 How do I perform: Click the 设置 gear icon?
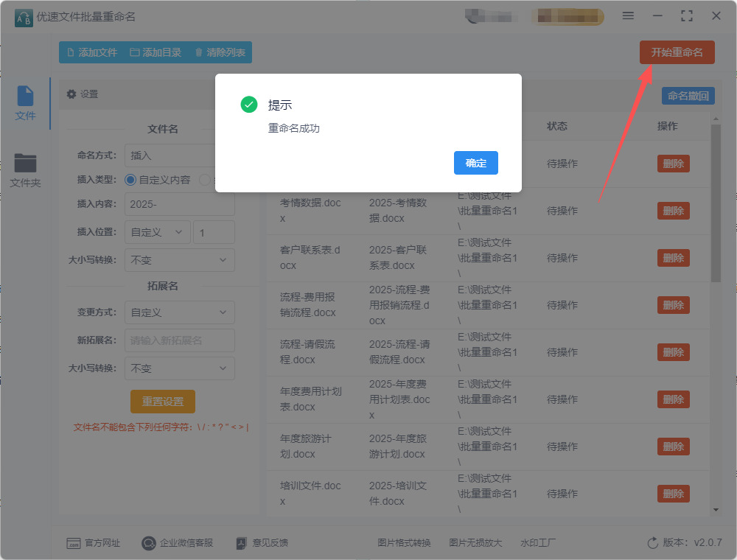(71, 94)
